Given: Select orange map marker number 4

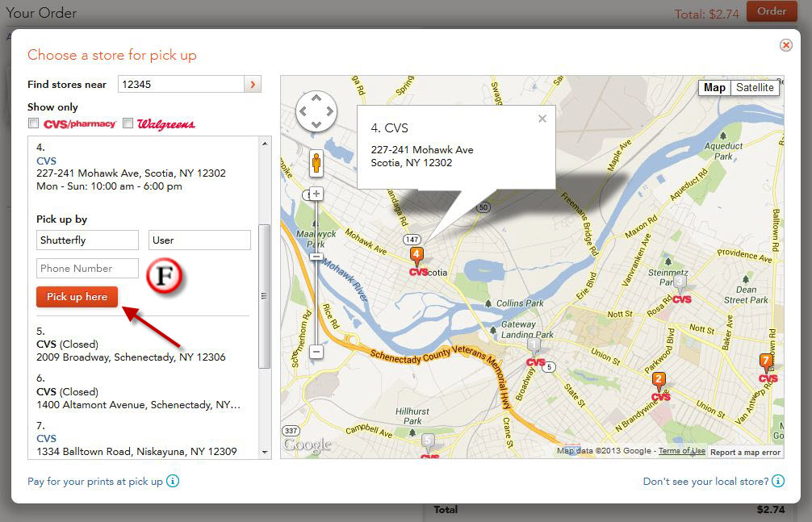Looking at the screenshot, I should tap(416, 255).
